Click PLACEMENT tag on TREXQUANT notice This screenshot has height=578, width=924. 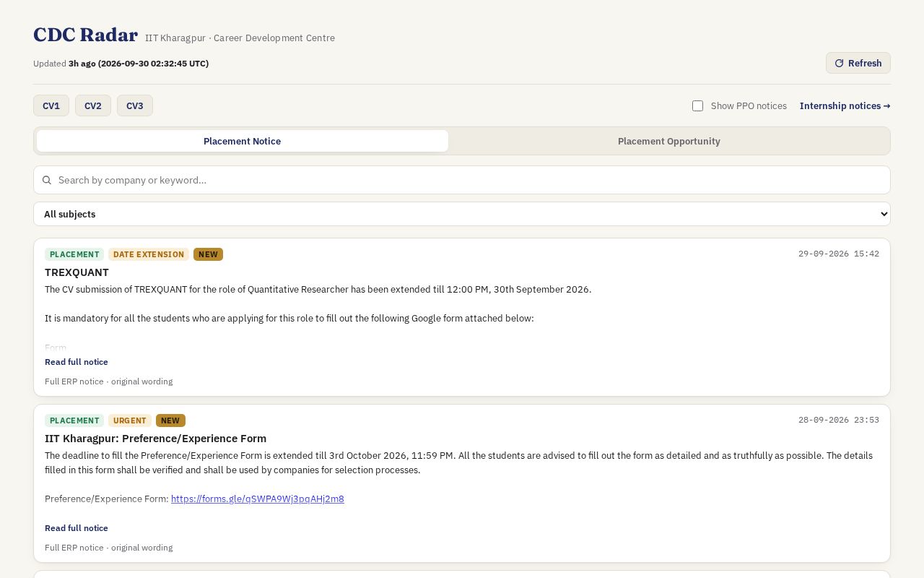[x=74, y=254]
